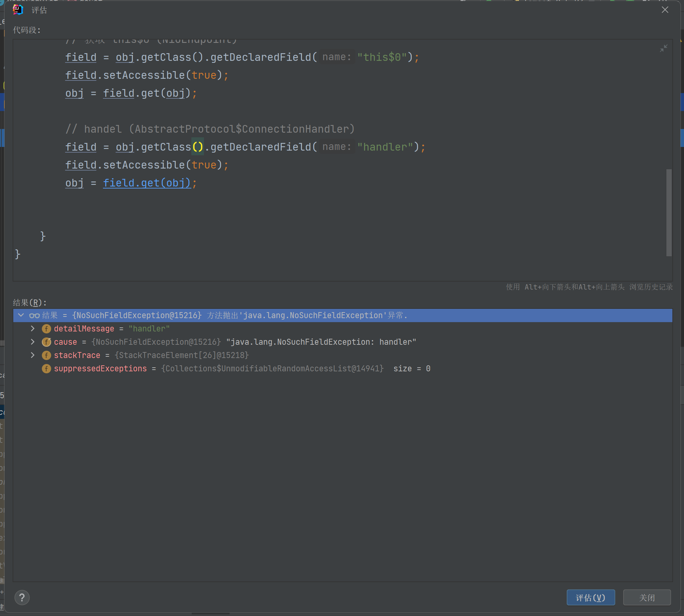The height and width of the screenshot is (616, 684).
Task: Click the collapse editor icon in code area
Action: tap(663, 49)
